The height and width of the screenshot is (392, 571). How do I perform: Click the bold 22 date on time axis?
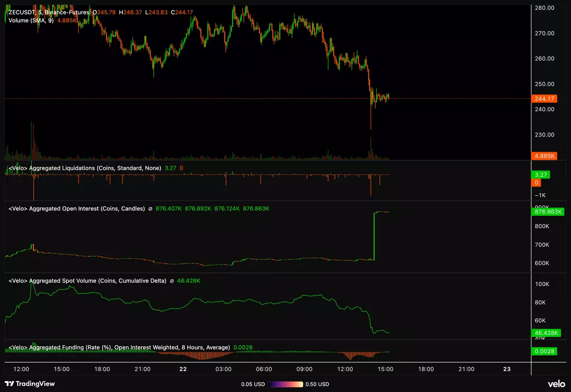(183, 369)
